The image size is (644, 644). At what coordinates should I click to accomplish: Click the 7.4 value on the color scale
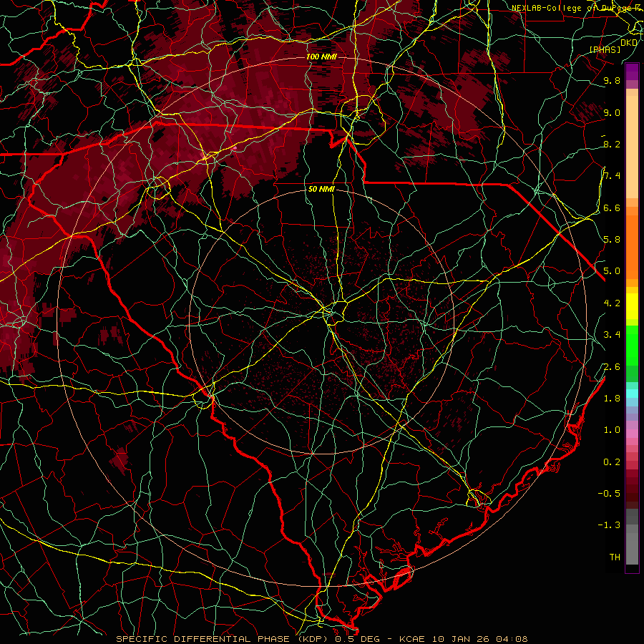pos(612,176)
